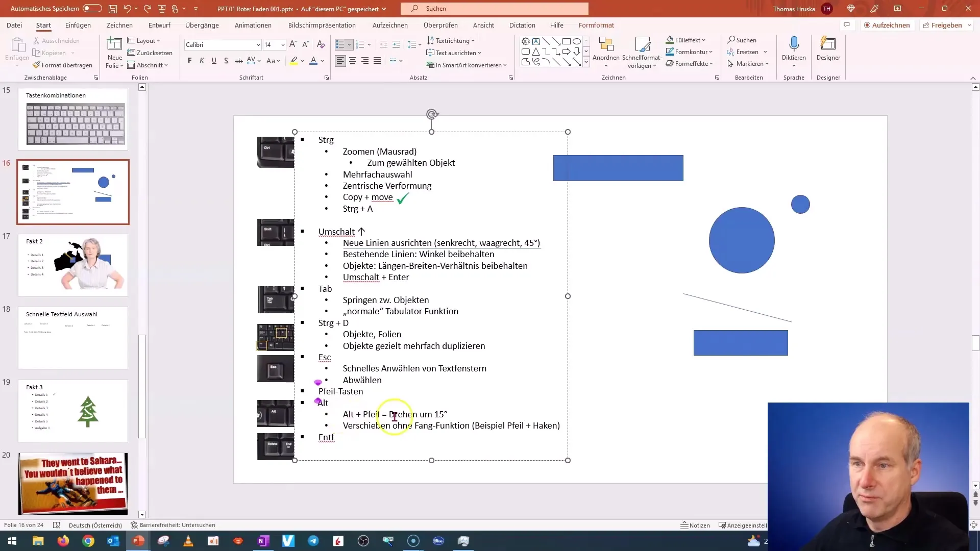This screenshot has width=980, height=551.
Task: Click the Ersetzen button in ribbon
Action: coord(747,52)
